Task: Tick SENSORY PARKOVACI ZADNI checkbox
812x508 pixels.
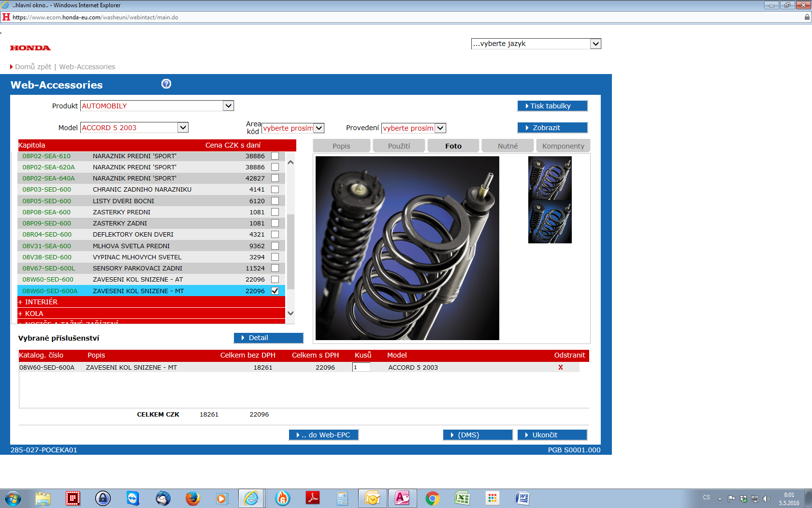Action: [275, 268]
